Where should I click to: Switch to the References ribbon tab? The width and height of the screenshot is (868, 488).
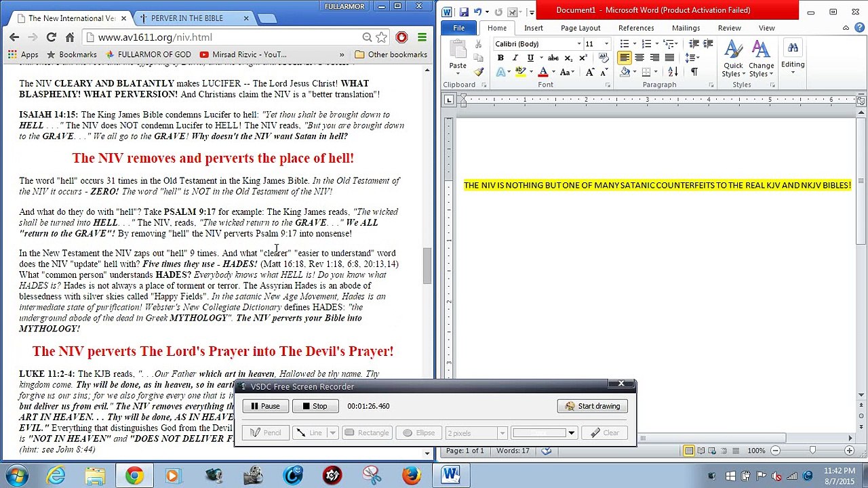636,28
